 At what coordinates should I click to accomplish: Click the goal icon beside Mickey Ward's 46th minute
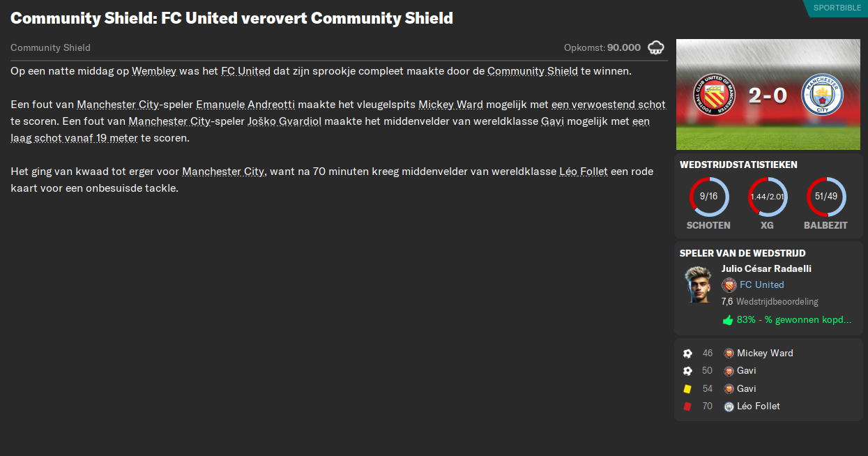(687, 353)
